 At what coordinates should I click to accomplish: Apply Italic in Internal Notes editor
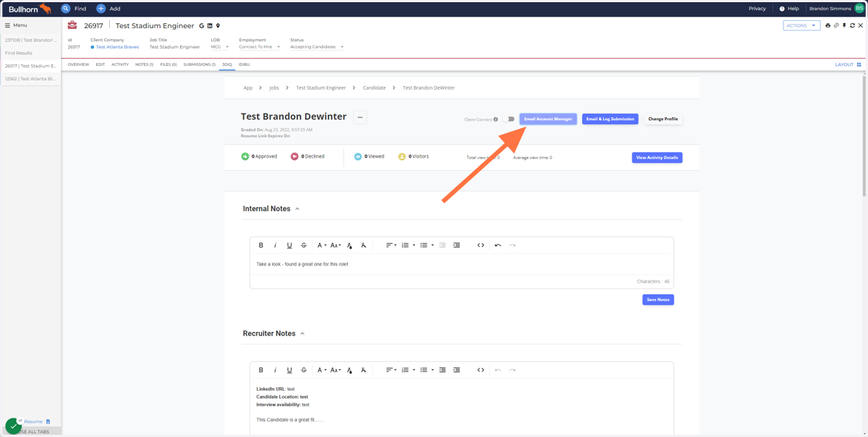click(275, 245)
